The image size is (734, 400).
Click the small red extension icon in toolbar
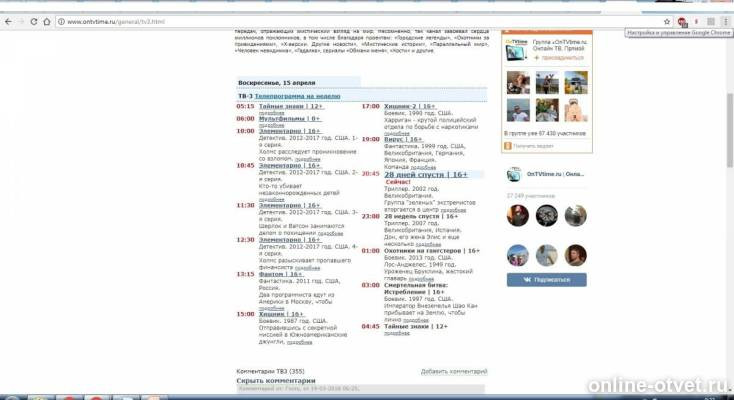click(x=697, y=22)
